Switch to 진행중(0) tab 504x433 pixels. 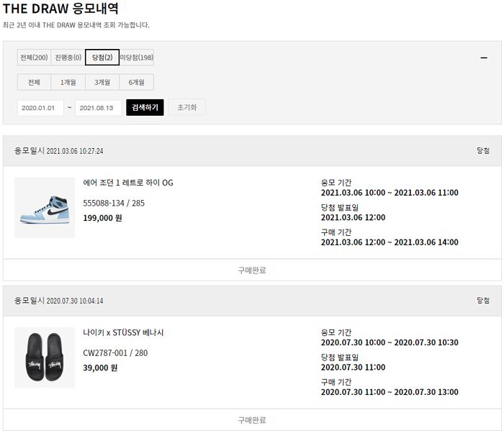[68, 58]
